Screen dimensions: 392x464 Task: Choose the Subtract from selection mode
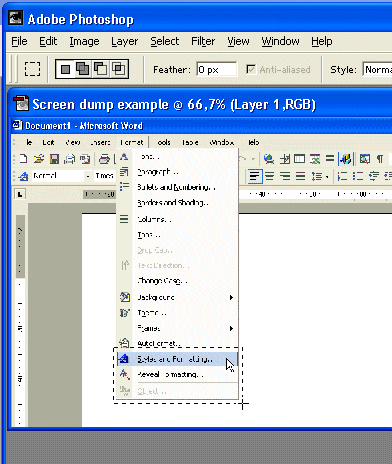(x=100, y=69)
